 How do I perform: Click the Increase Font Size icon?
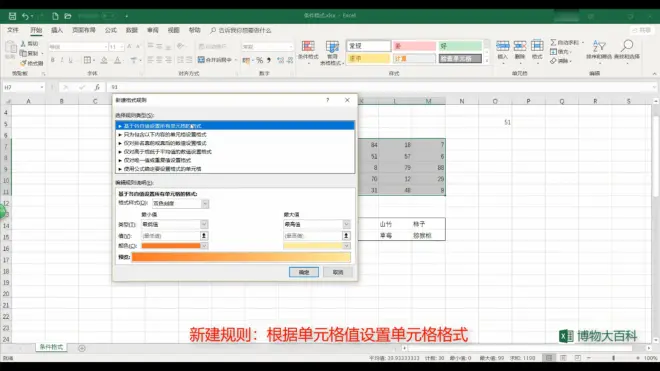coord(129,46)
